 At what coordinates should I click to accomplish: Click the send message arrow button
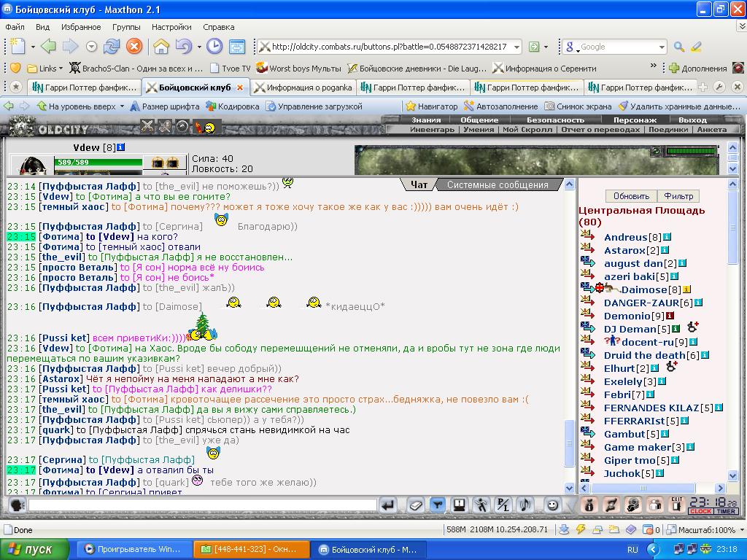click(388, 505)
